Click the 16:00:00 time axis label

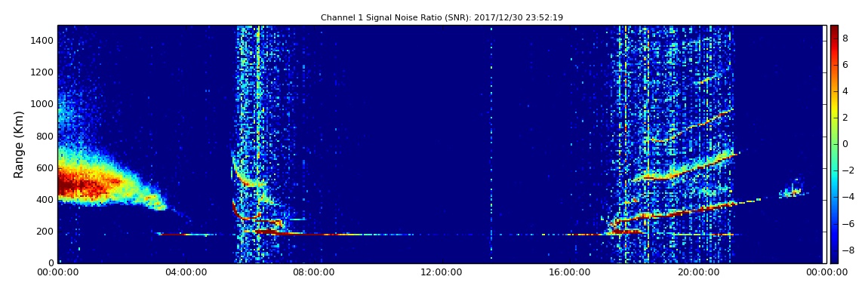click(x=570, y=273)
